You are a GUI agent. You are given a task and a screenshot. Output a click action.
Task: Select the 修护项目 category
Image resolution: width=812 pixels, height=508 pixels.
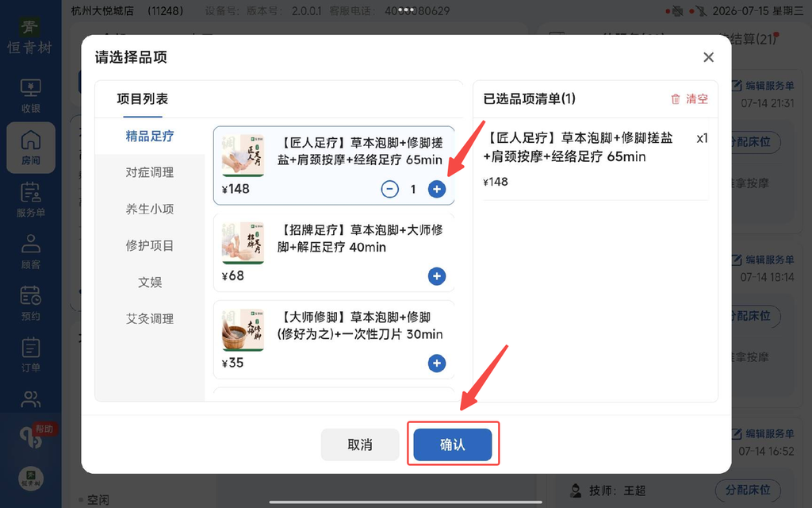pos(150,246)
